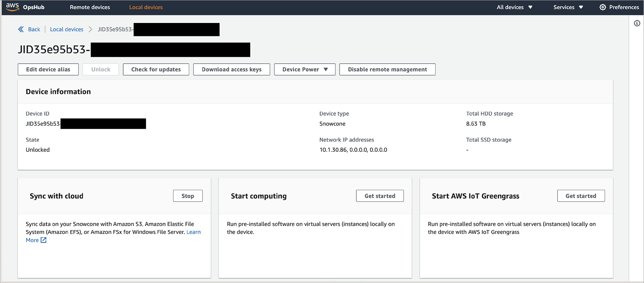Click the Unlock button
Viewport: 644px width, 283px height.
(x=101, y=69)
